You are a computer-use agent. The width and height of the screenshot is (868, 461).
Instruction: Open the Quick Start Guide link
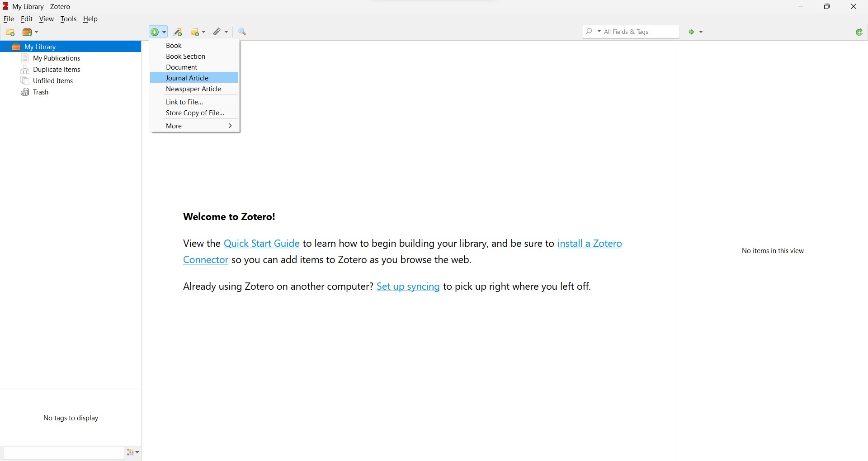point(262,244)
